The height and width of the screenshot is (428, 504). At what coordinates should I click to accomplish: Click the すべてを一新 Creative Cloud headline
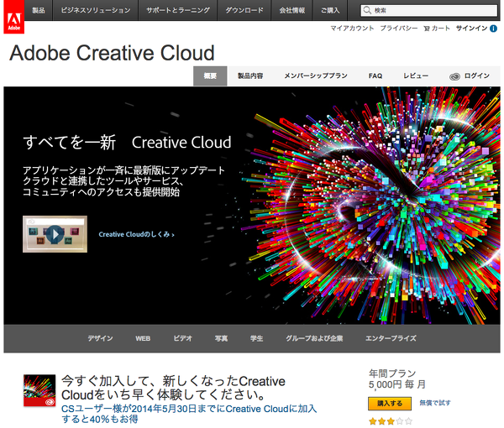(x=127, y=142)
